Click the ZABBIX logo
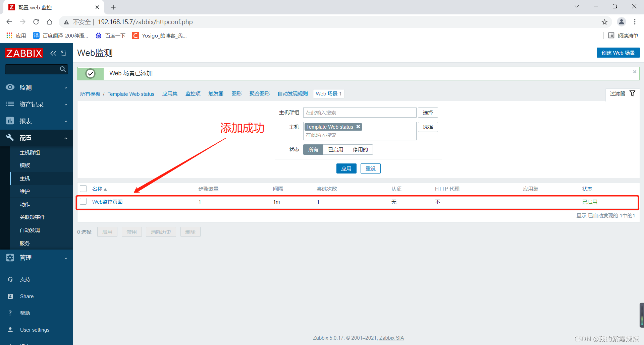The height and width of the screenshot is (345, 644). pos(24,53)
